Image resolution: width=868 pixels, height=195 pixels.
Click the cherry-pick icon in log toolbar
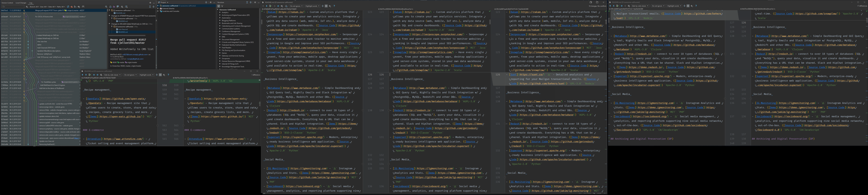pyautogui.click(x=72, y=7)
